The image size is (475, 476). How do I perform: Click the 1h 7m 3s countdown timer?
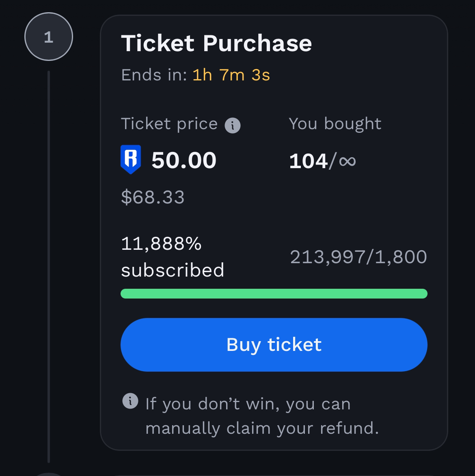tap(231, 75)
